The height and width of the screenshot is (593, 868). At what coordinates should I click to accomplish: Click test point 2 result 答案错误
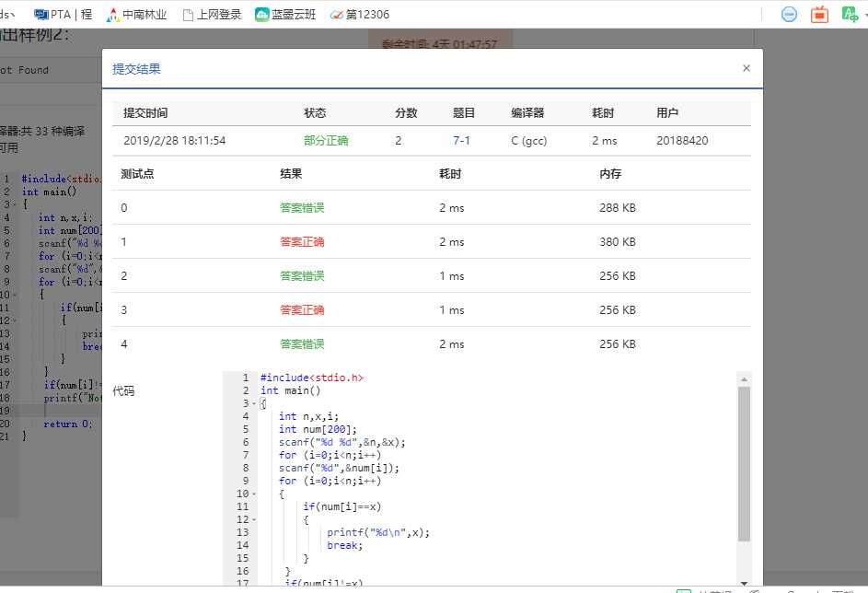302,275
